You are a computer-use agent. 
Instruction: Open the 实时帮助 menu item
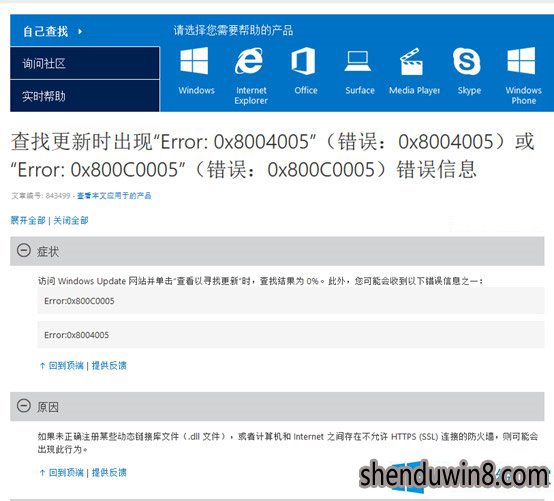[85, 96]
